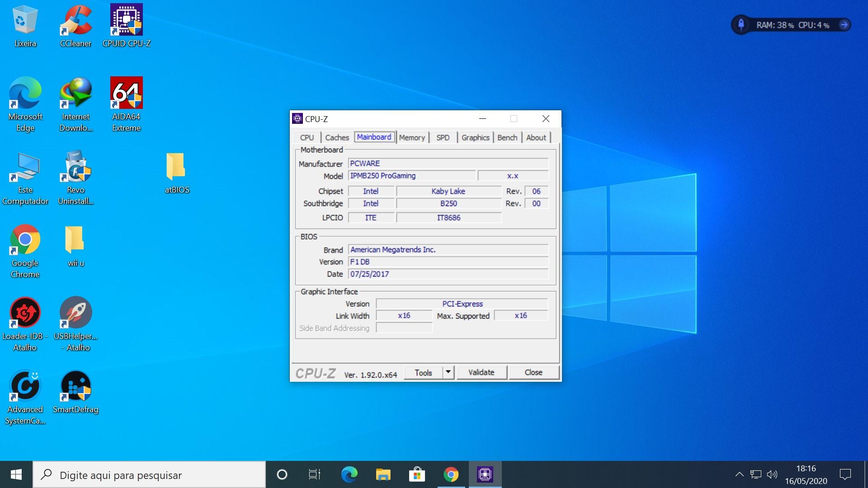This screenshot has height=488, width=868.
Task: Show hidden system tray icons
Action: point(739,474)
